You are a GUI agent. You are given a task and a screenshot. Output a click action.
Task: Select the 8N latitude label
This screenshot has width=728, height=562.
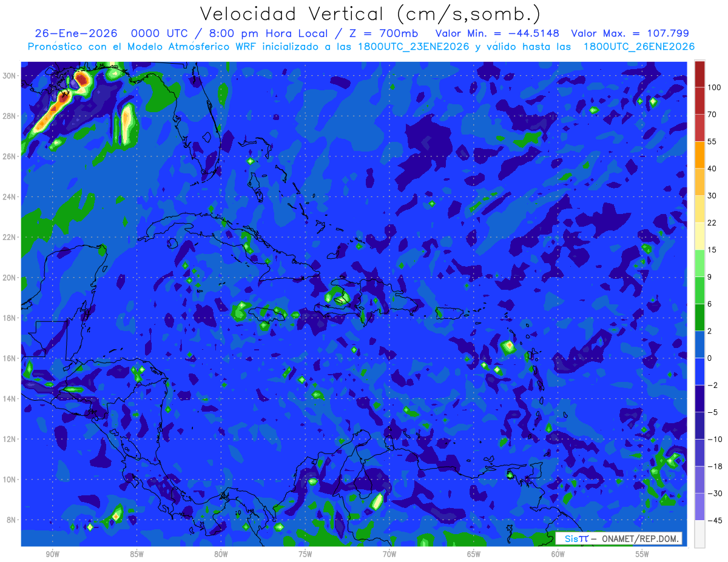(x=12, y=520)
